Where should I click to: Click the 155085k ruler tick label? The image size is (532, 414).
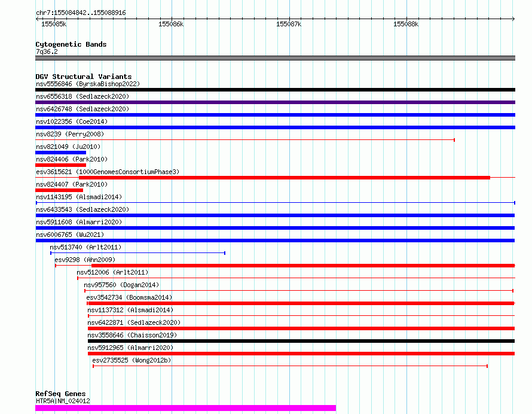pyautogui.click(x=54, y=24)
